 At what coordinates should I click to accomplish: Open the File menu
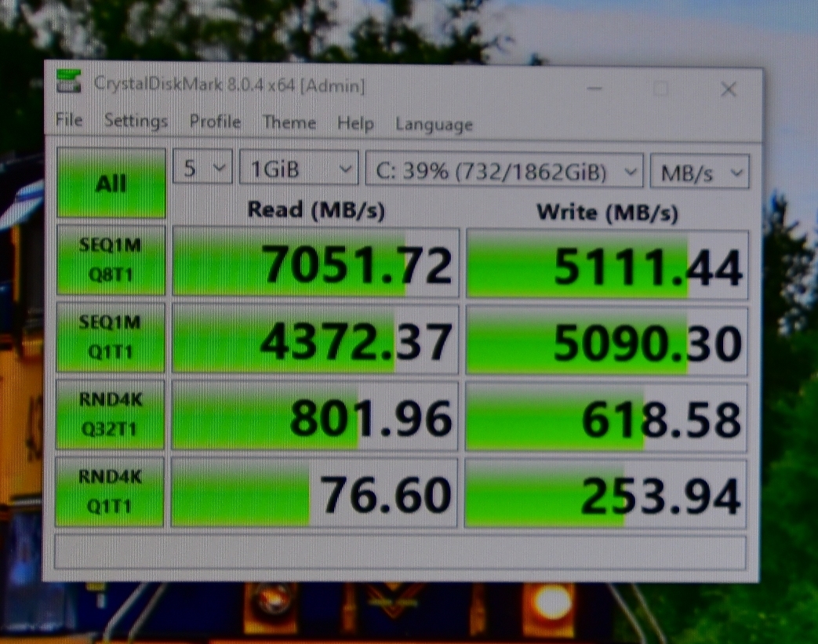click(x=69, y=119)
